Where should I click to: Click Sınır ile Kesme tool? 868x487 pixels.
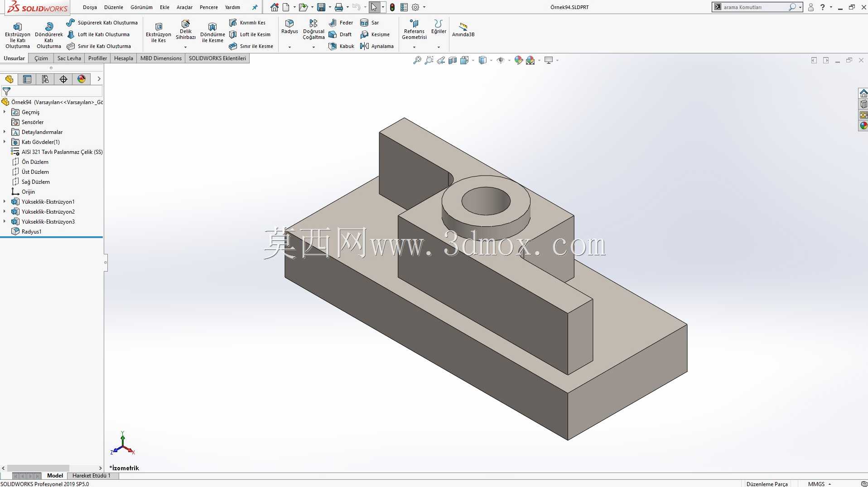(x=251, y=46)
